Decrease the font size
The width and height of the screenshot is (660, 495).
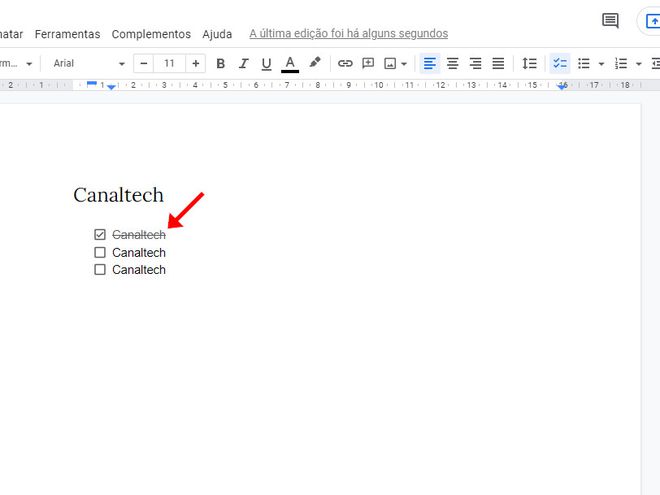pyautogui.click(x=144, y=64)
